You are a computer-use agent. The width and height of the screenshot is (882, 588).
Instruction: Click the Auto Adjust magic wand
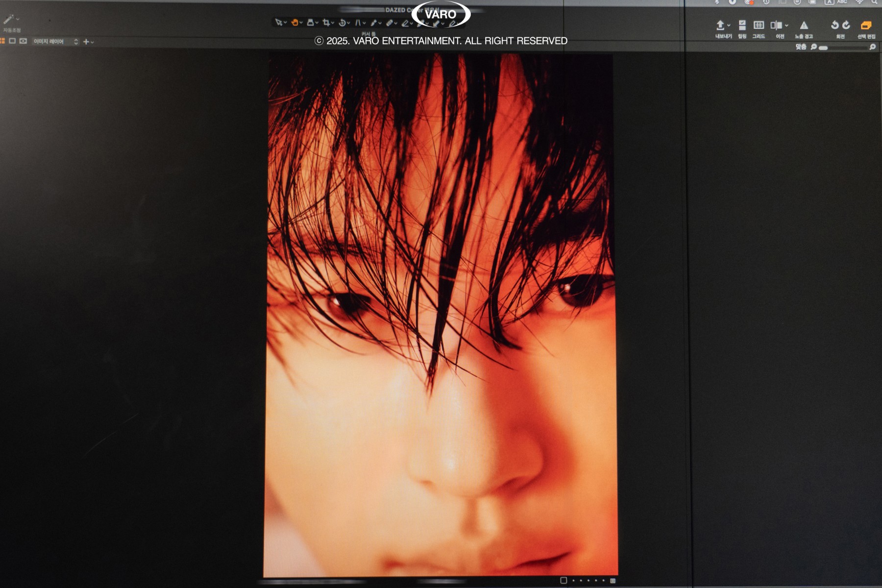click(x=8, y=20)
